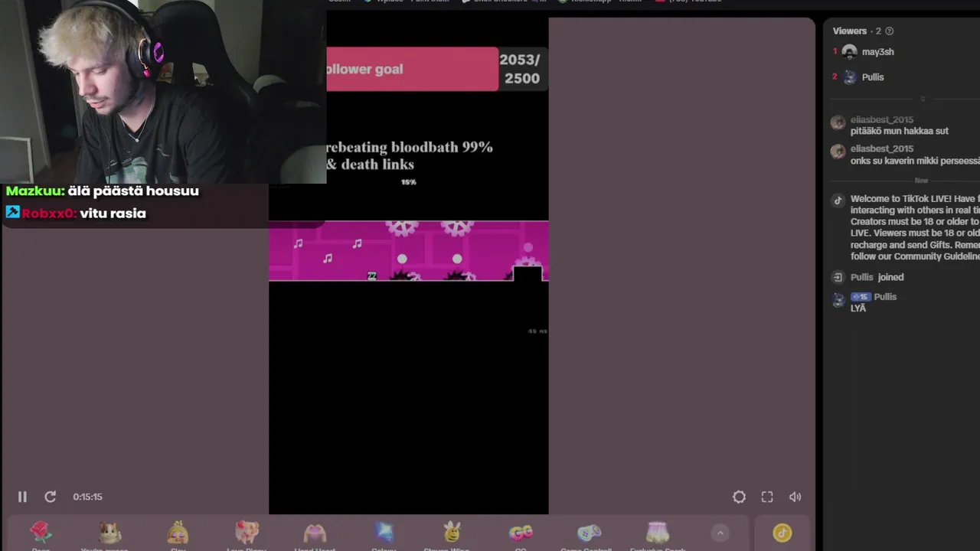The width and height of the screenshot is (980, 551).
Task: Send the Slay gift
Action: click(x=178, y=533)
